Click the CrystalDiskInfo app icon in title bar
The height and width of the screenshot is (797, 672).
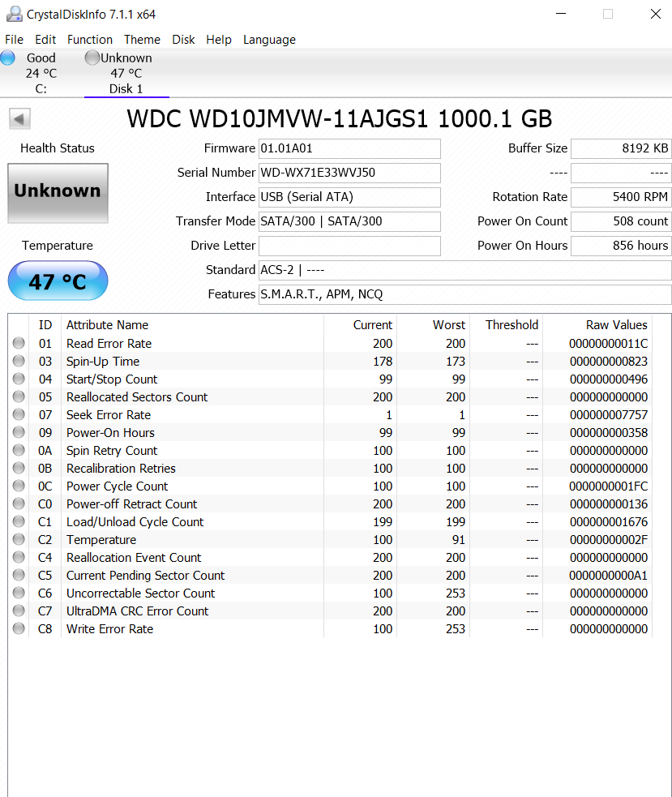tap(14, 14)
